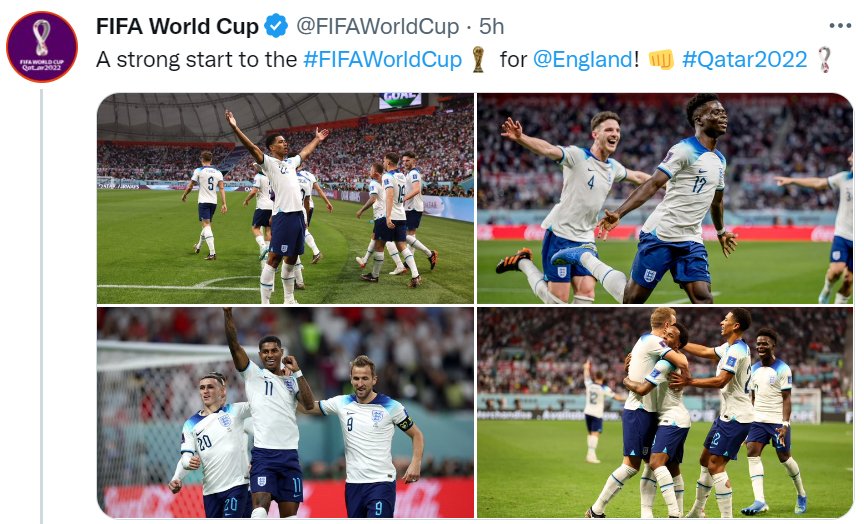Click the tweet text 'A strong start to the'
Image resolution: width=864 pixels, height=524 pixels.
197,59
